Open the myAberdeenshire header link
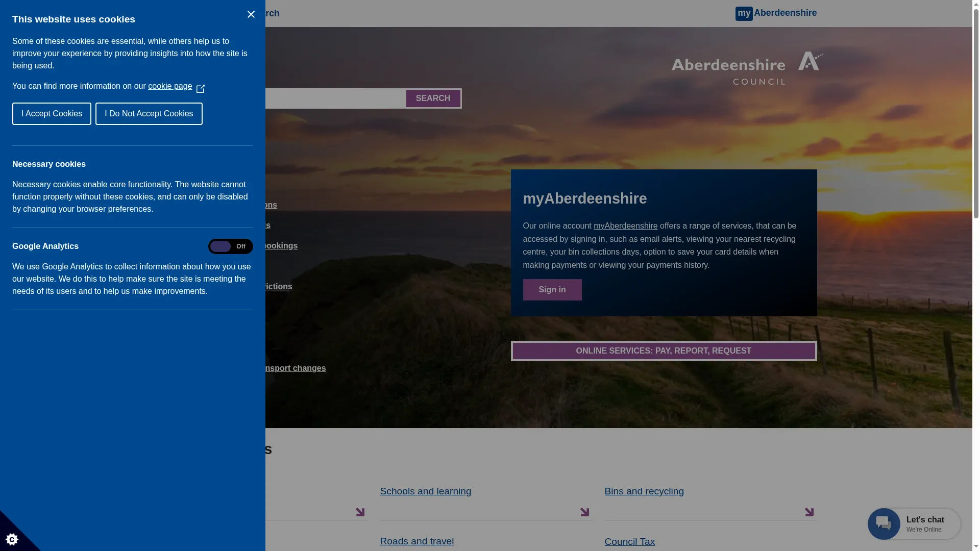Viewport: 980px width, 551px height. tap(776, 13)
